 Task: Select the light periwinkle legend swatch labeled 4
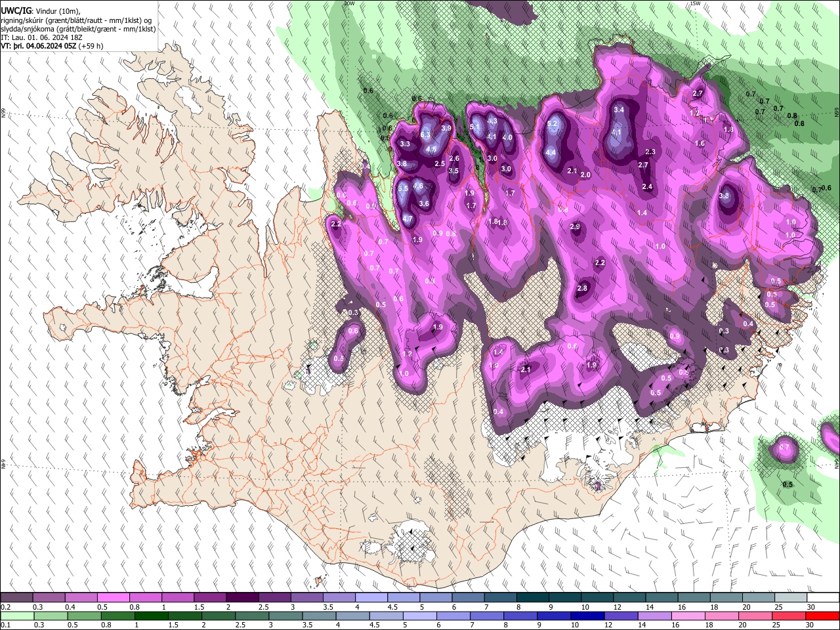371,597
